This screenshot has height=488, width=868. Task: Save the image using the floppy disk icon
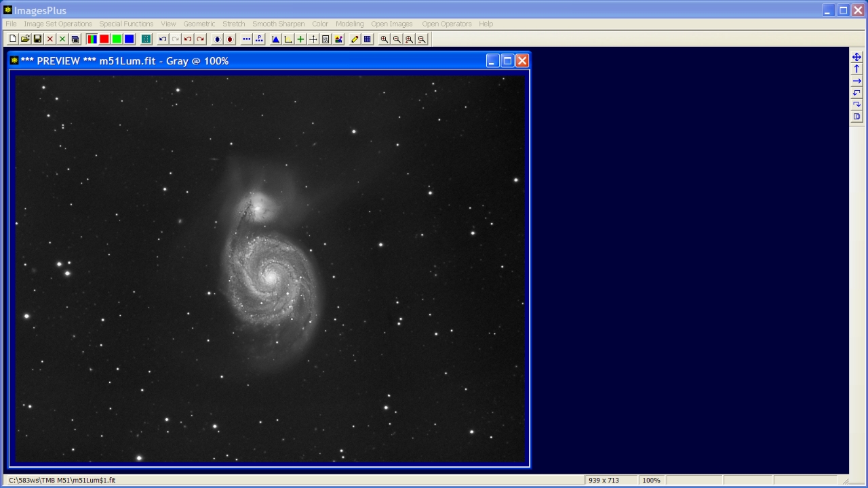(x=37, y=39)
